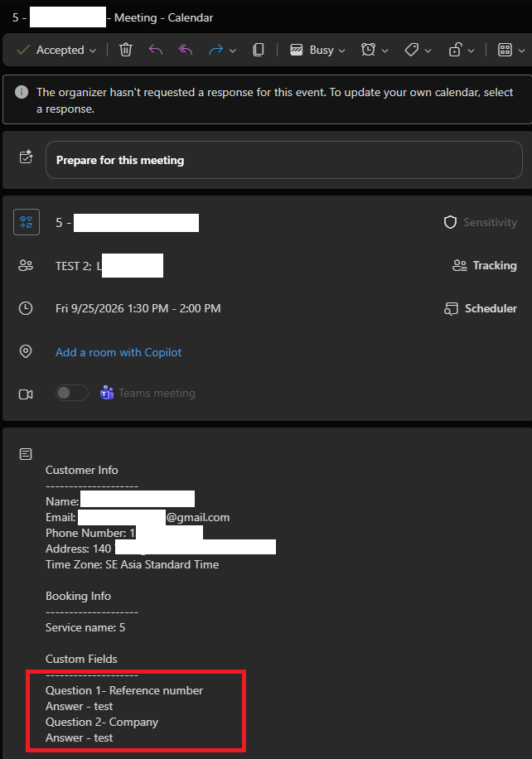Click the attendees people icon
The height and width of the screenshot is (759, 532).
[x=26, y=265]
